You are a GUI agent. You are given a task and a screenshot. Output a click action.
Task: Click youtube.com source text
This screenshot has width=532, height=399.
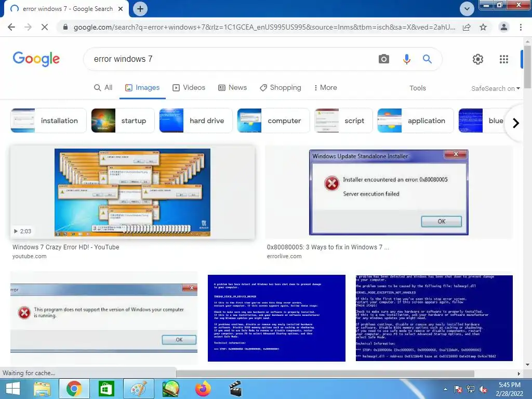[29, 256]
